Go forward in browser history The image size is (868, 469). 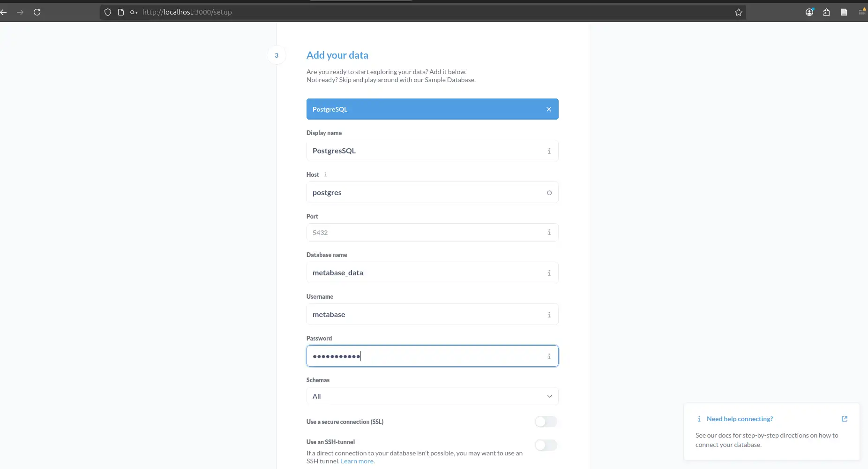20,12
